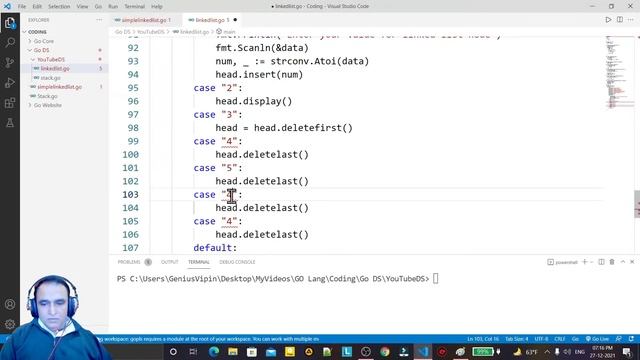Open OBS Studio from the taskbar
This screenshot has height=360, width=640.
tap(366, 351)
